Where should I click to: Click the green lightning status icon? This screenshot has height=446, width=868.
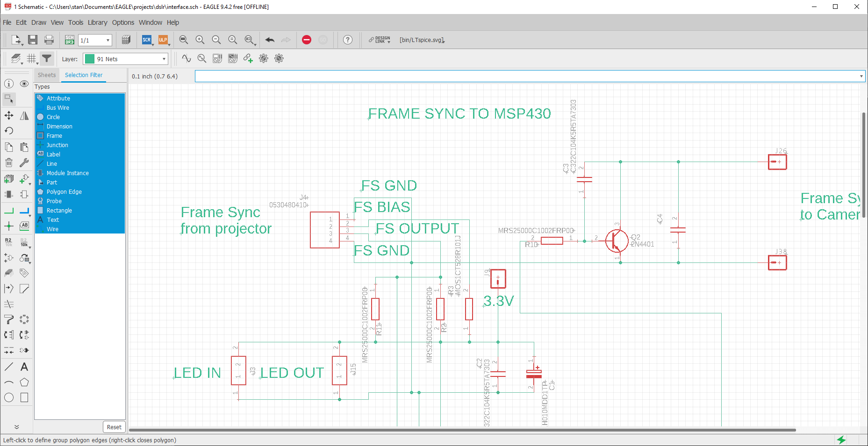(841, 440)
